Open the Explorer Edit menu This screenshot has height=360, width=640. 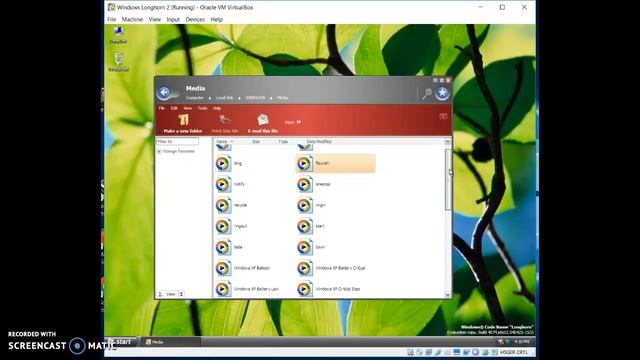pos(174,108)
